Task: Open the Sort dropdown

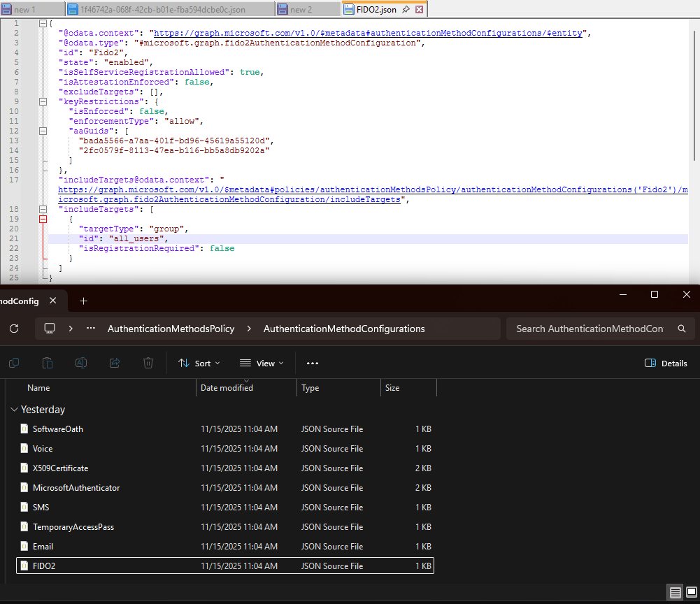Action: [199, 363]
